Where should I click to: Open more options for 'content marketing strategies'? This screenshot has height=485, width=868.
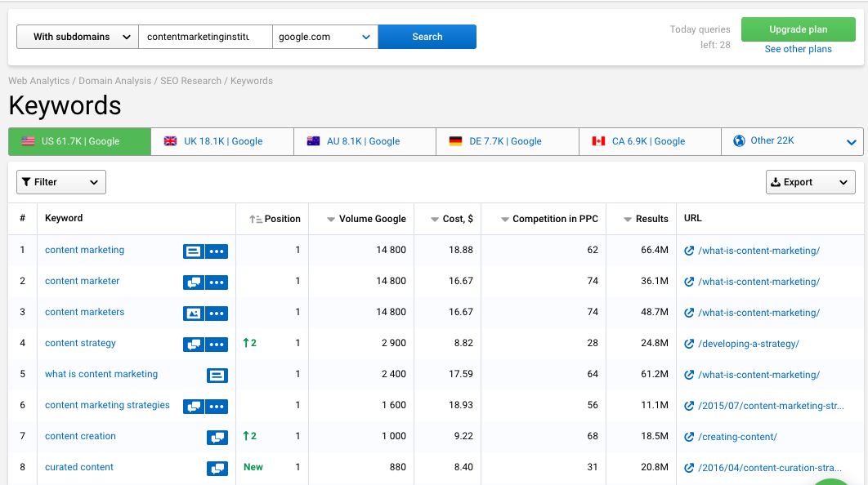(217, 407)
